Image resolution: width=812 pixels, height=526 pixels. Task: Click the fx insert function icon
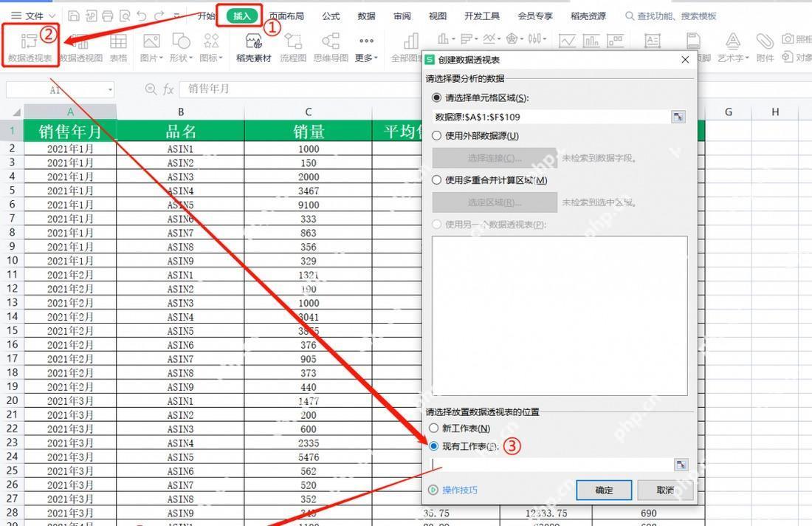point(168,89)
